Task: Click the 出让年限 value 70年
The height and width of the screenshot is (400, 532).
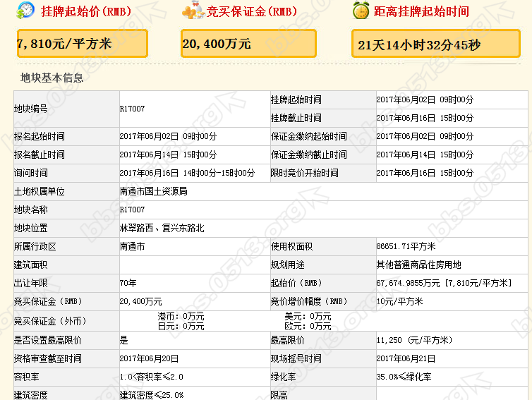Action: point(128,283)
